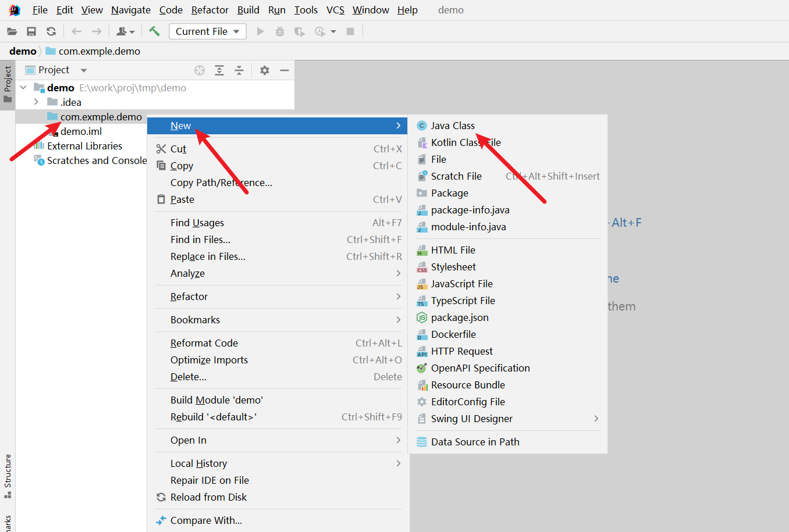Select Reload from Disk in context menu

click(277, 497)
